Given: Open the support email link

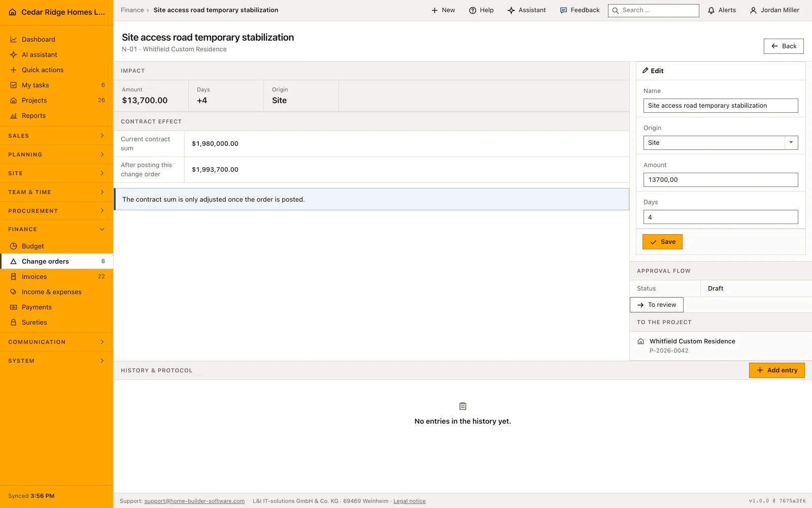Looking at the screenshot, I should point(194,501).
